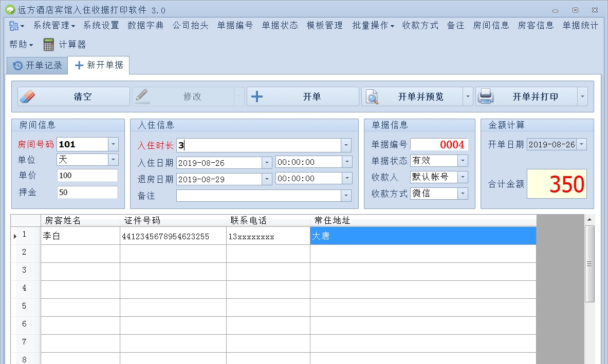Expand the 开单日期 date dropdown
The image size is (608, 364).
(x=582, y=144)
